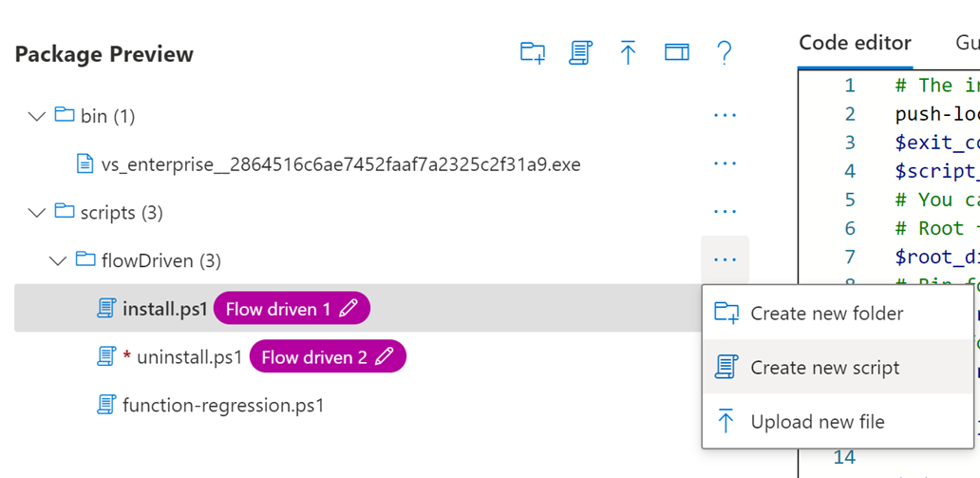Collapse the scripts folder chevron

click(37, 213)
